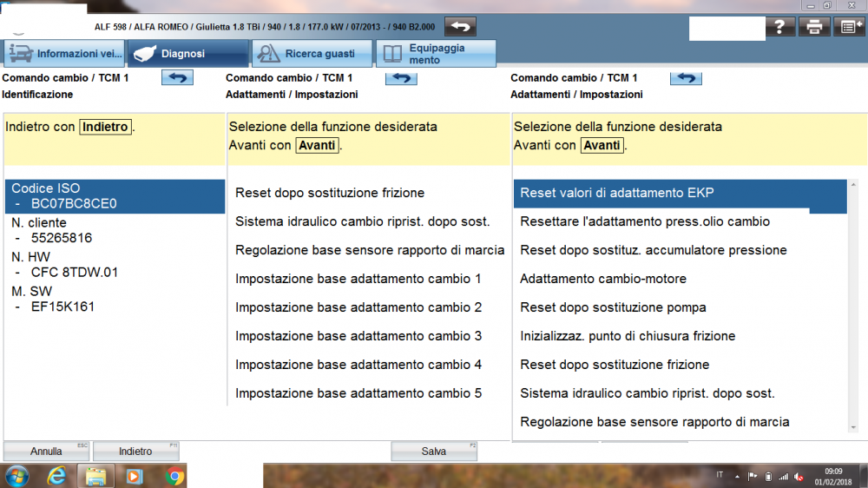Open the list-add icon at top right

848,27
